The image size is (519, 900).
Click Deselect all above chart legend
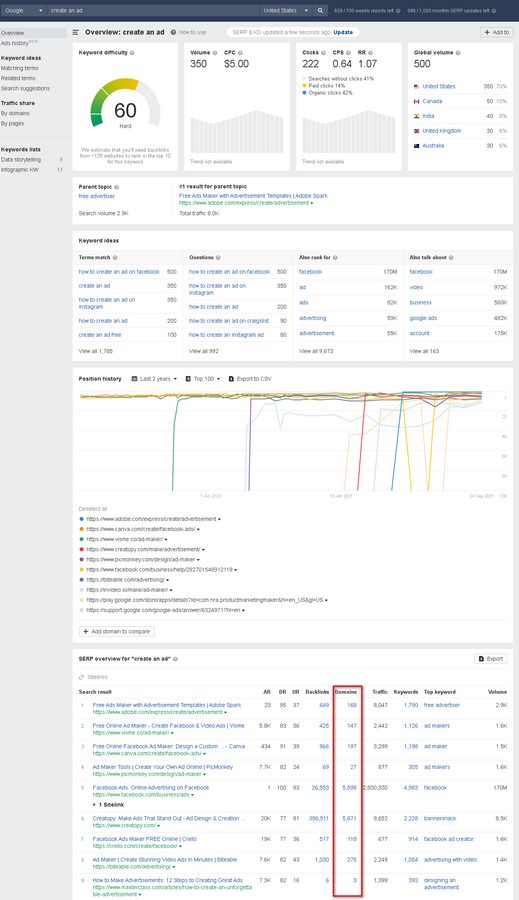pos(93,509)
